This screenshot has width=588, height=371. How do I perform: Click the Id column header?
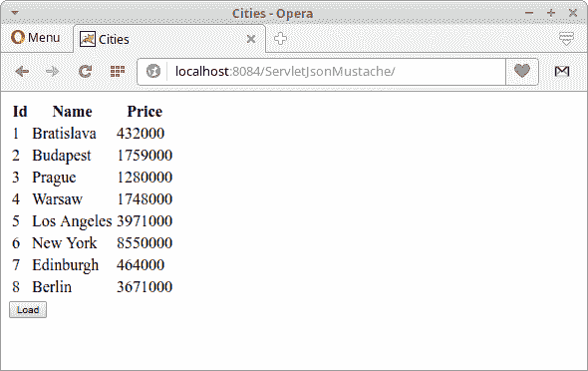pyautogui.click(x=20, y=112)
